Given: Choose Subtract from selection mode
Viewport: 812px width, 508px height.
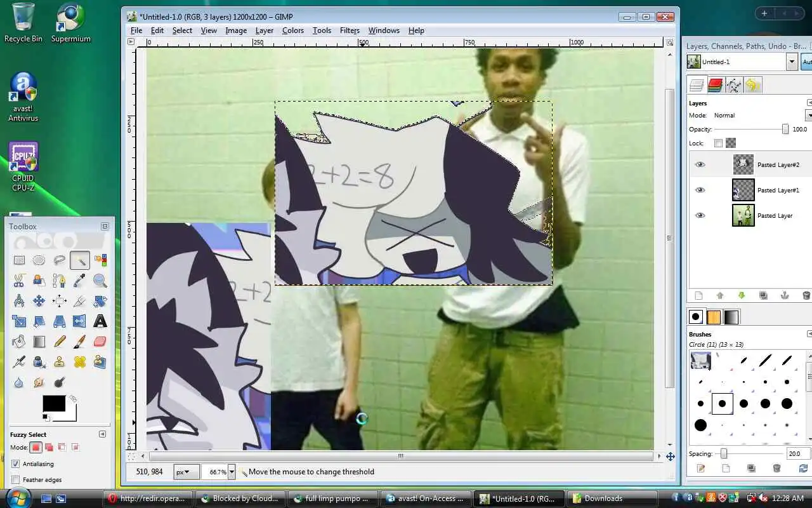Looking at the screenshot, I should [x=62, y=447].
